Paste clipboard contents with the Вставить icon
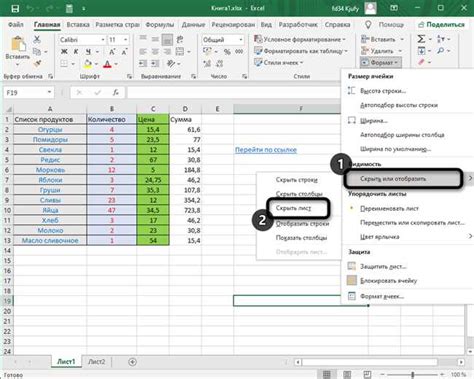 pos(18,45)
